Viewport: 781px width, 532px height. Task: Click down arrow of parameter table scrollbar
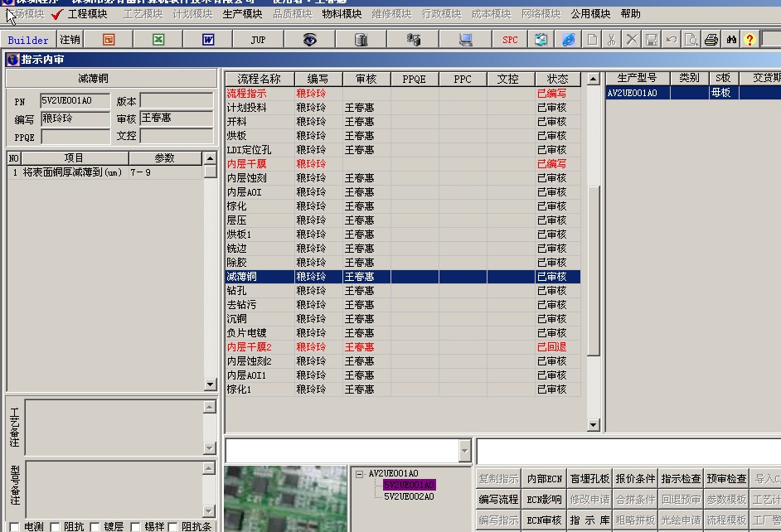click(211, 384)
